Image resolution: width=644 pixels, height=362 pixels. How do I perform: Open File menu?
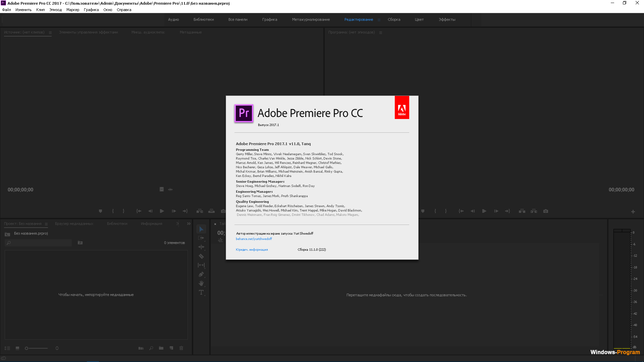[x=6, y=10]
